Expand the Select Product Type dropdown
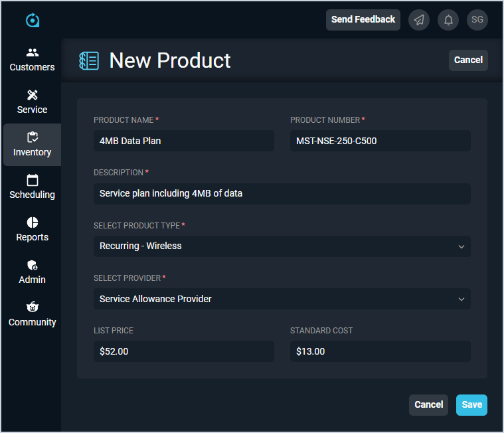 (x=282, y=246)
